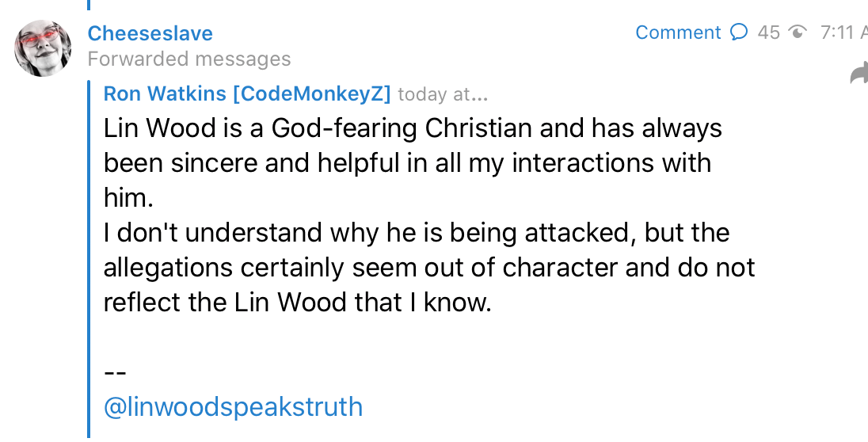The image size is (868, 442).
Task: Click the word "him." in the message
Action: click(128, 198)
